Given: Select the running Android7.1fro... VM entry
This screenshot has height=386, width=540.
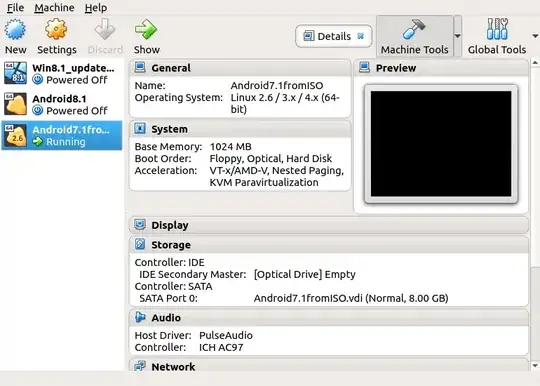Looking at the screenshot, I should 62,135.
